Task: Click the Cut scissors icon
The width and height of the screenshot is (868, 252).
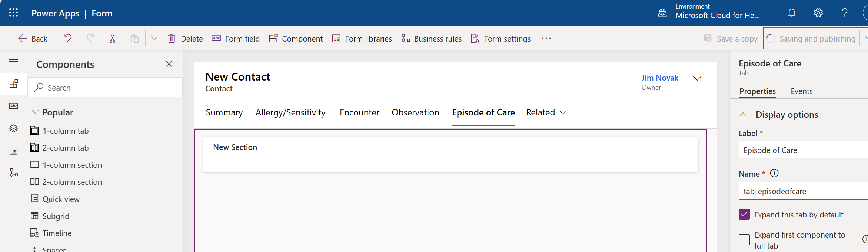Action: 112,38
